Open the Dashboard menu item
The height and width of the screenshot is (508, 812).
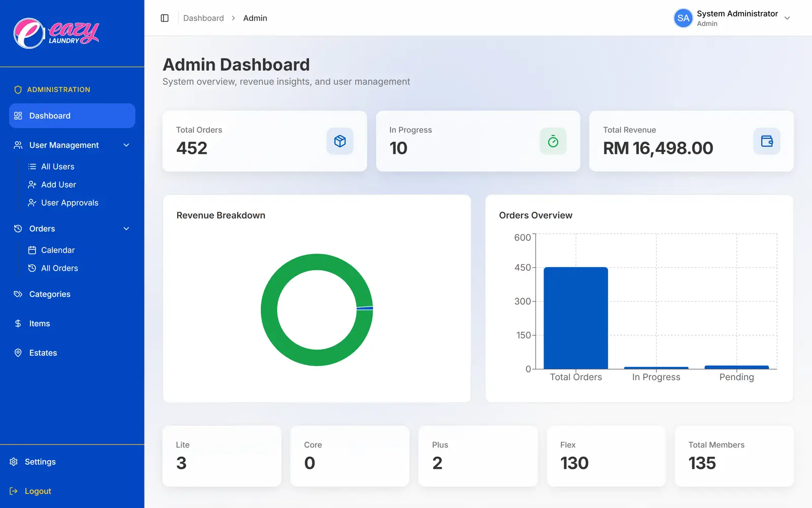point(72,116)
